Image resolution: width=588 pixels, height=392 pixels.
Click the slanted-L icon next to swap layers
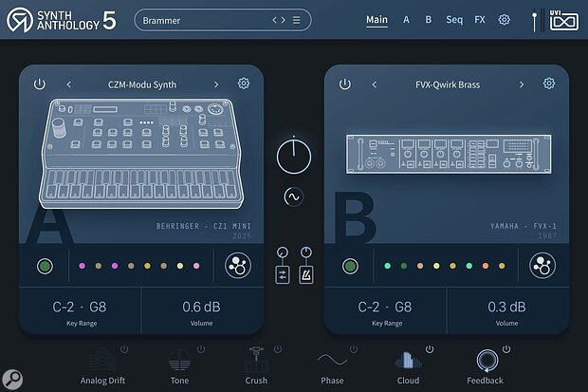coord(306,275)
